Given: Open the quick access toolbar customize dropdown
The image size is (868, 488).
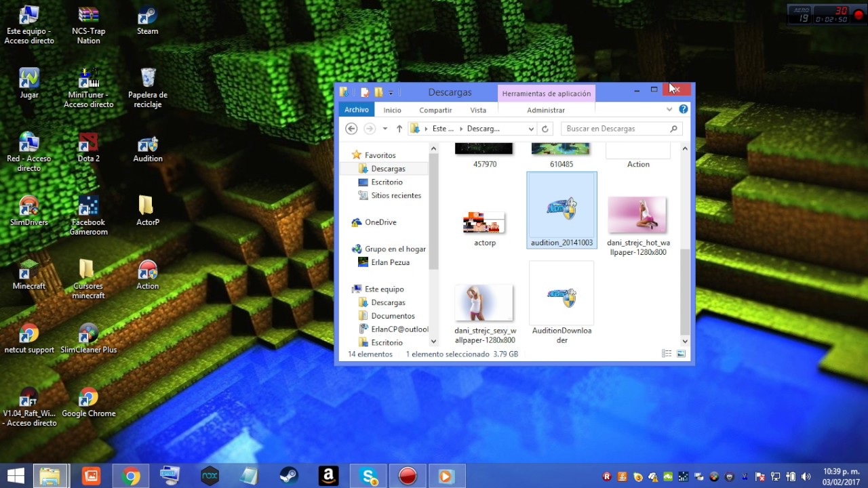Looking at the screenshot, I should point(391,93).
